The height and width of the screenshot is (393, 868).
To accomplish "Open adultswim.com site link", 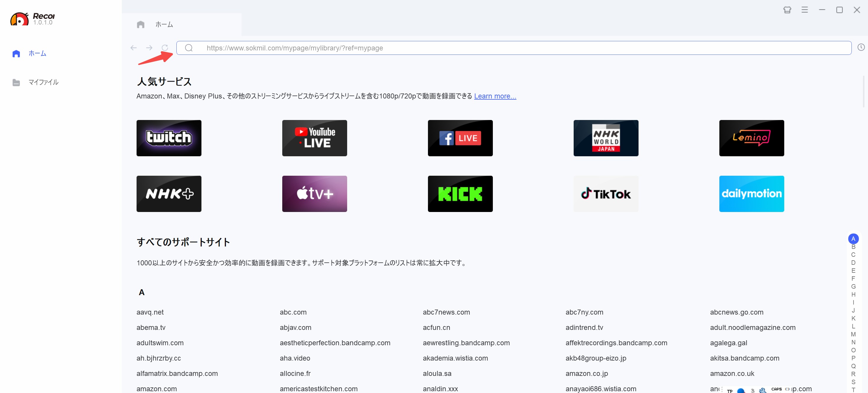I will [160, 343].
